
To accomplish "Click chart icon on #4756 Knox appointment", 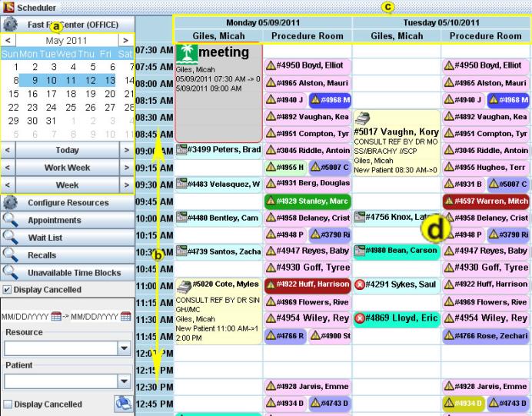I will click(359, 217).
